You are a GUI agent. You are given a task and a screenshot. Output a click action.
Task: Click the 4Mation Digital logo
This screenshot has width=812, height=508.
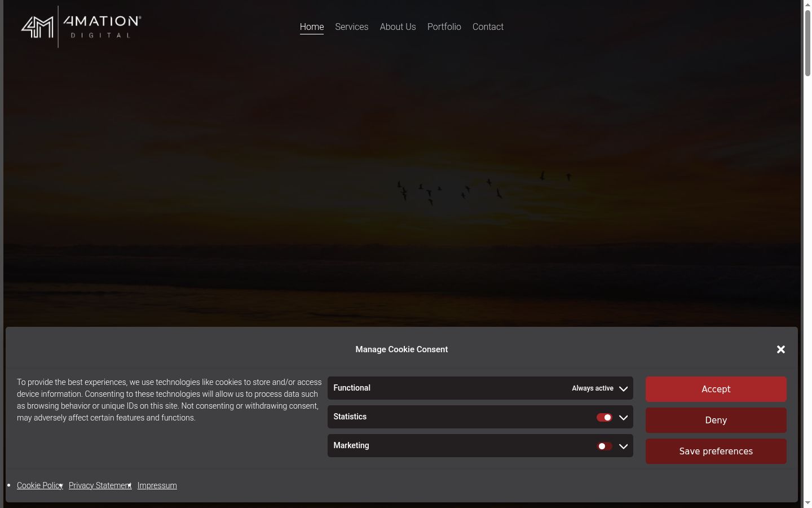(81, 27)
